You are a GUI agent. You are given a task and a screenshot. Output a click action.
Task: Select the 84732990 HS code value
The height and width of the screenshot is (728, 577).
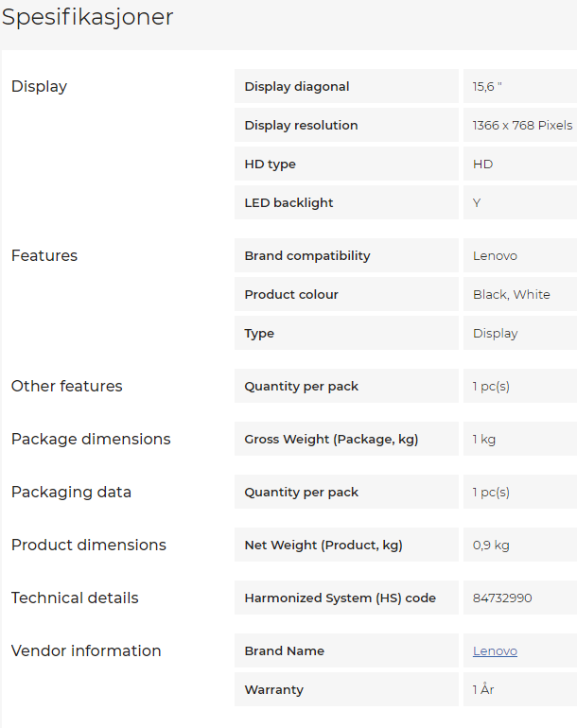coord(502,598)
